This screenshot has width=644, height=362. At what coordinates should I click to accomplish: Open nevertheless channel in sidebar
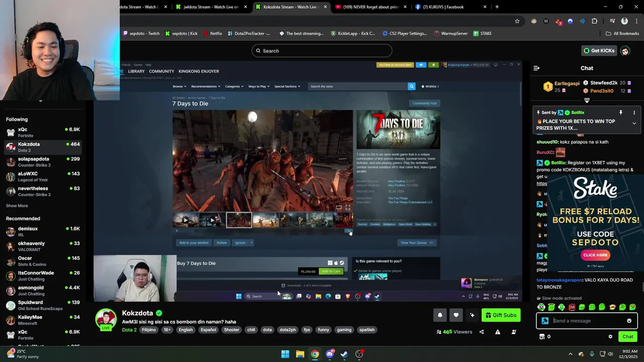[43, 191]
